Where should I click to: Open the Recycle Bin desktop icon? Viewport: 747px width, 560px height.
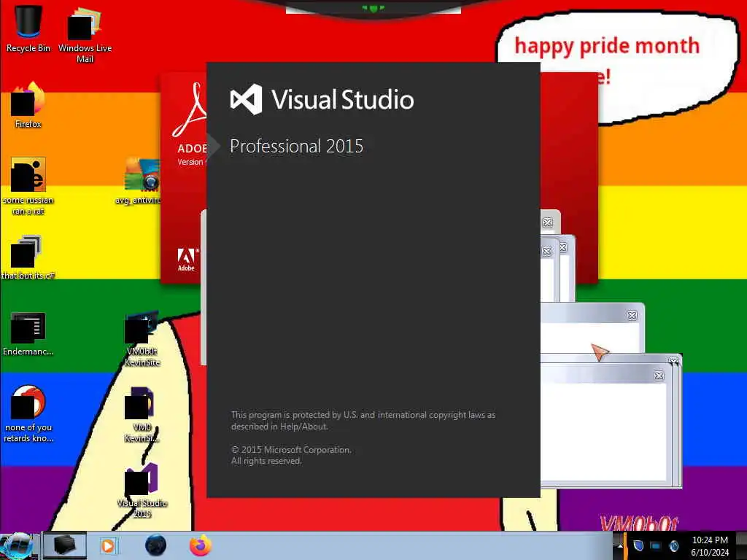(x=28, y=28)
